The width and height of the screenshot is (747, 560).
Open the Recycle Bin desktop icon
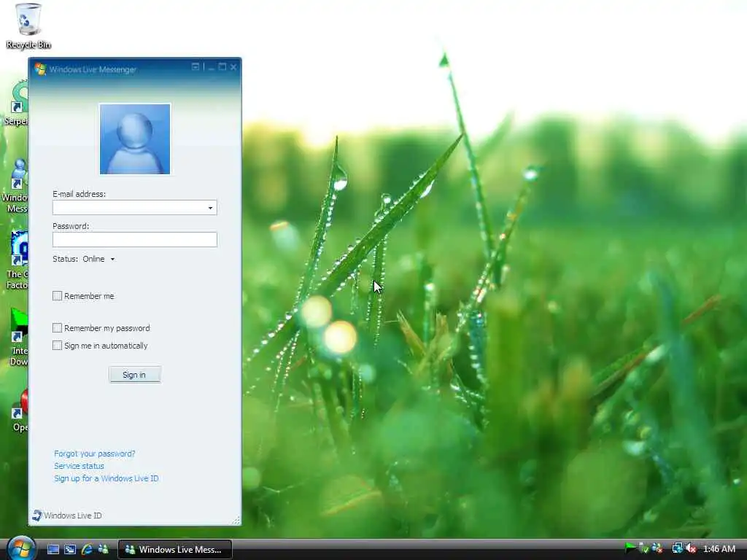tap(28, 26)
